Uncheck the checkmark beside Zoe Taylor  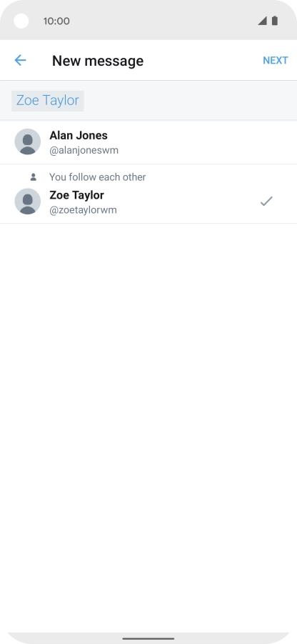click(266, 202)
